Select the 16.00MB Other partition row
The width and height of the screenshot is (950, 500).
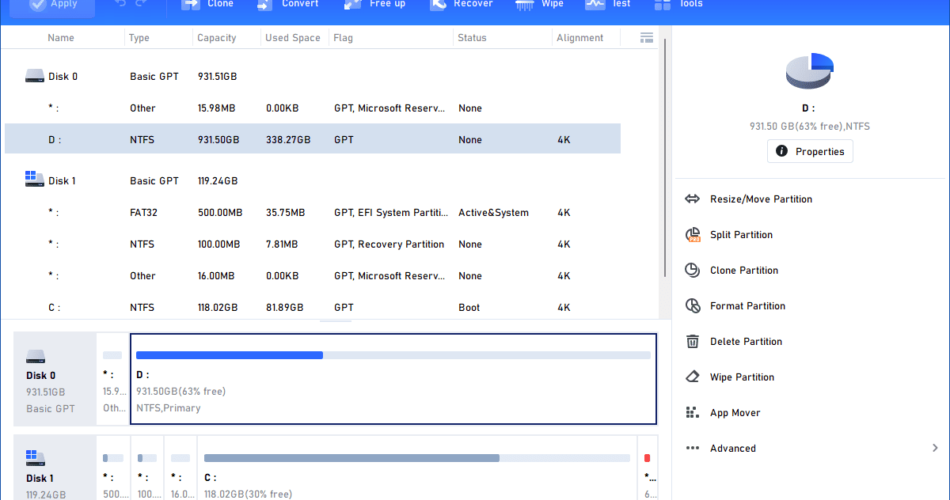[x=313, y=276]
